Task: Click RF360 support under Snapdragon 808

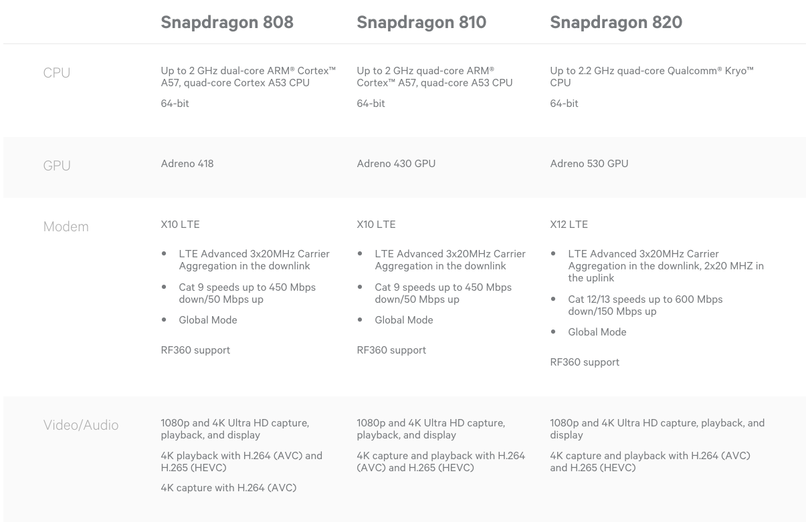Action: (195, 350)
